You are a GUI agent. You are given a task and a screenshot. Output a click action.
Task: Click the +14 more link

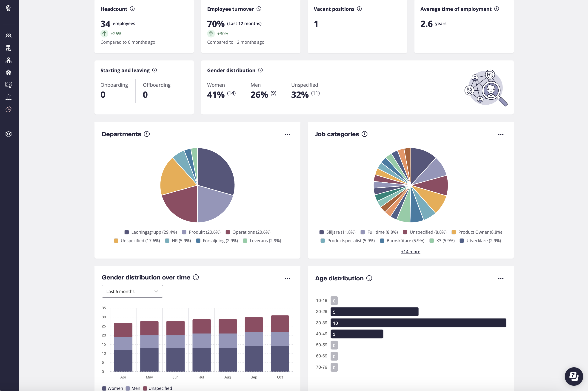[410, 252]
